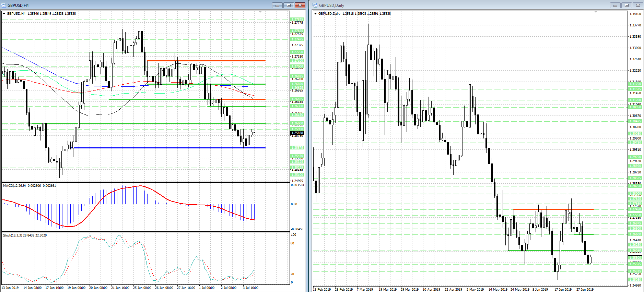644x292 pixels.
Task: Click the '1.26000' green price label
Action: pos(297,123)
